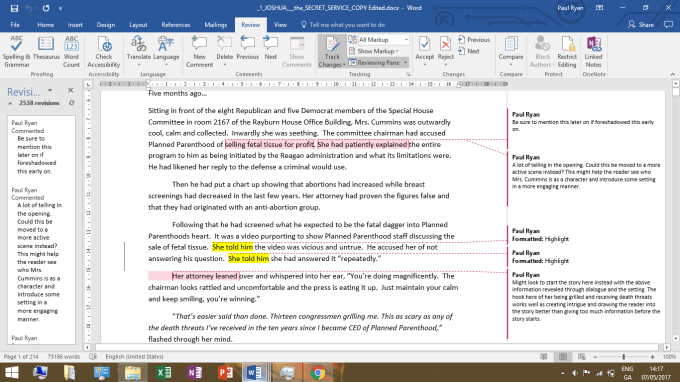The height and width of the screenshot is (382, 680).
Task: Open Word Count dialog
Action: [72, 52]
